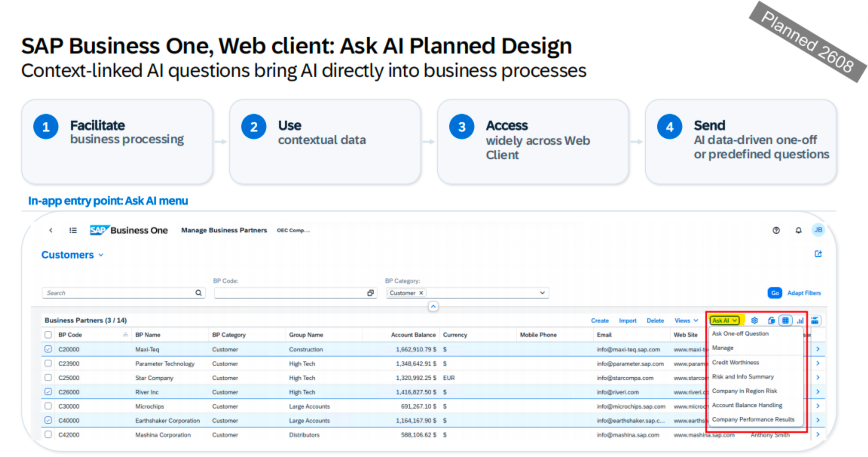Click the BP Name column header
This screenshot has height=457, width=868.
(148, 334)
